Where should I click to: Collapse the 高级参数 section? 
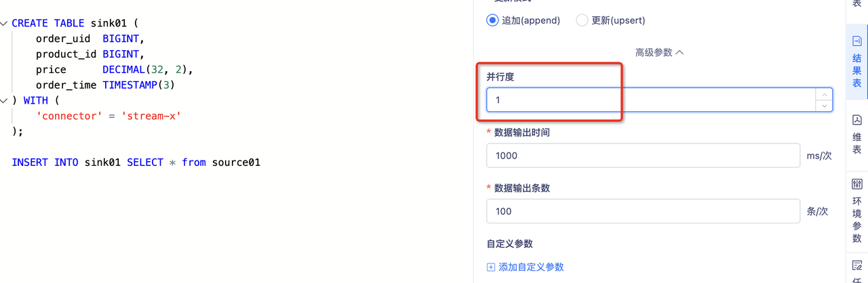659,52
